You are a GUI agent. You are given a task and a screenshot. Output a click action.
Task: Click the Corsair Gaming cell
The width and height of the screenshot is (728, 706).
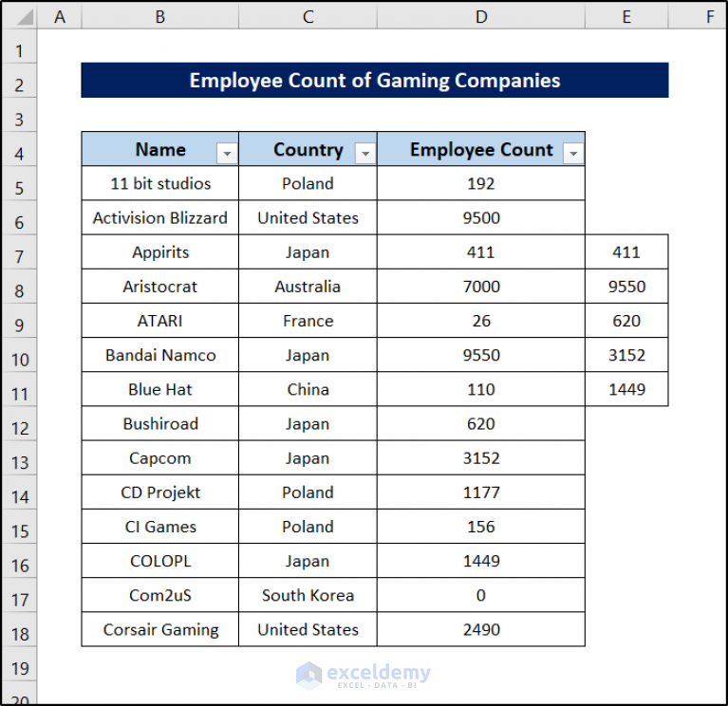[160, 629]
